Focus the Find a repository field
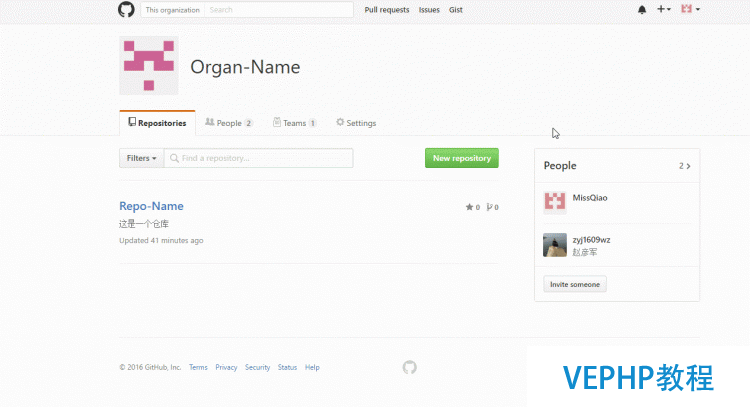750x407 pixels. [x=259, y=158]
